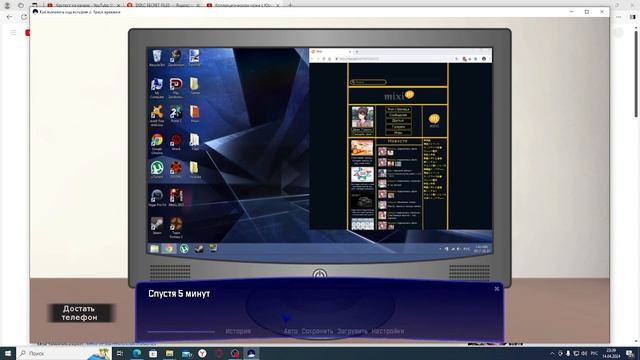The image size is (640, 360).
Task: Click the in-game taskbar start/explorer icon
Action: click(x=154, y=249)
